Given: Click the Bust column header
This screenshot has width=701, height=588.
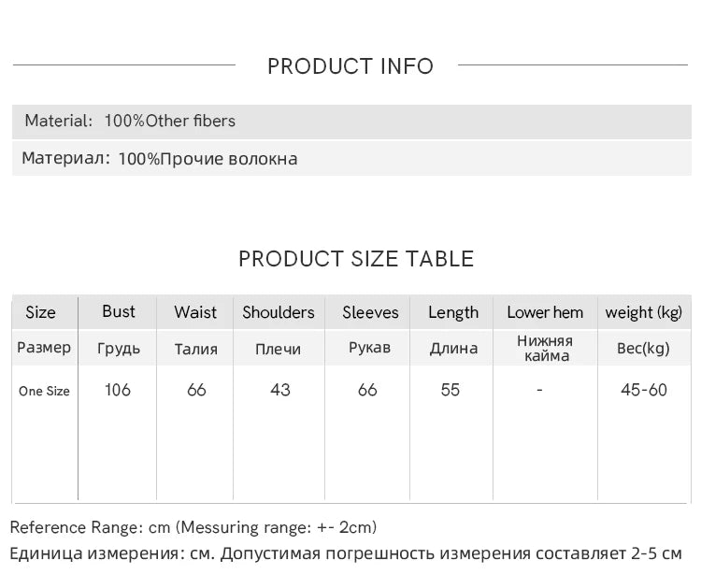Looking at the screenshot, I should (x=119, y=311).
